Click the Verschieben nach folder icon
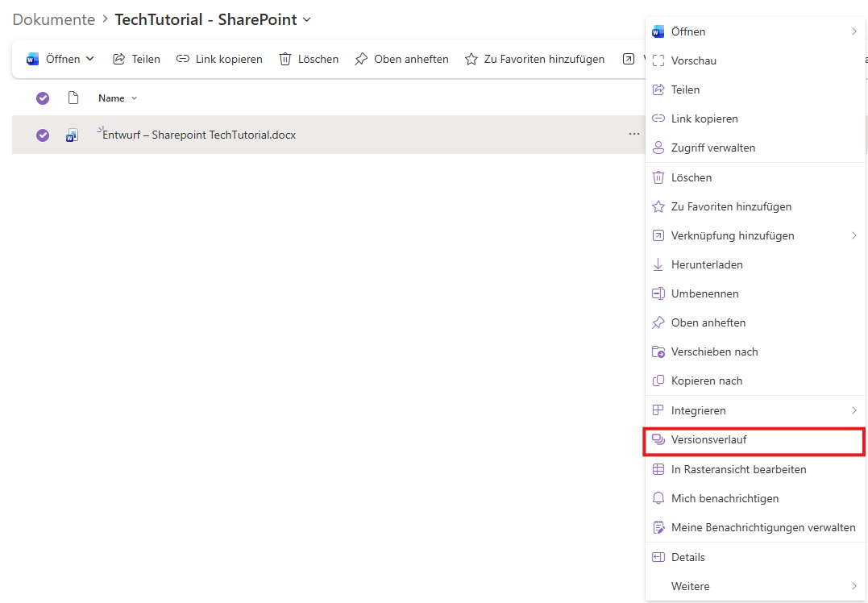Screen dimensions: 868x603 pos(658,351)
